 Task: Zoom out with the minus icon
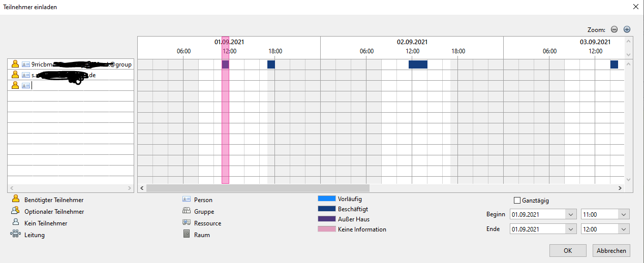tap(614, 29)
